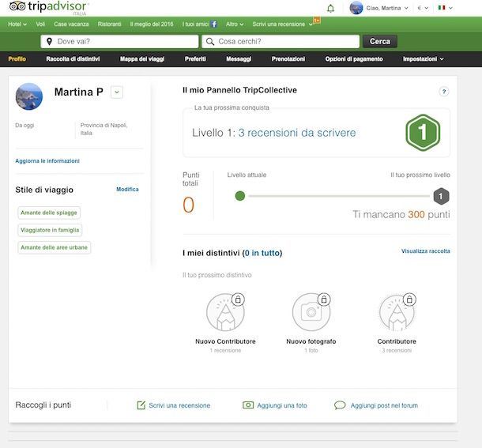Viewport: 482px width, 448px height.
Task: Open the Italian flag language selector
Action: click(445, 8)
